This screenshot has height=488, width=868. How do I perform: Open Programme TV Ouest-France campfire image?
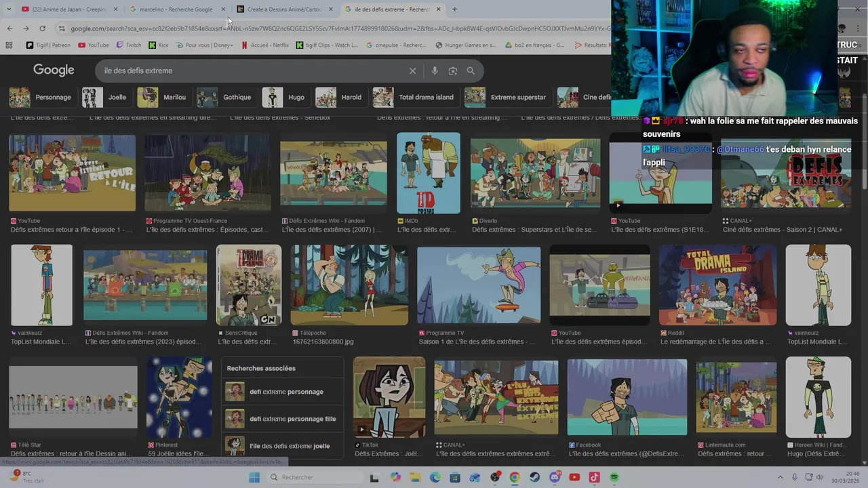208,173
